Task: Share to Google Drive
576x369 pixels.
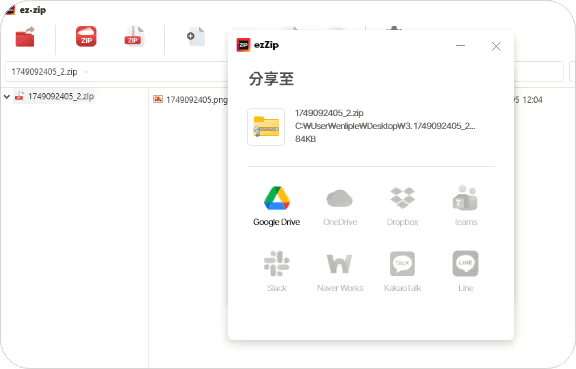Action: tap(277, 206)
